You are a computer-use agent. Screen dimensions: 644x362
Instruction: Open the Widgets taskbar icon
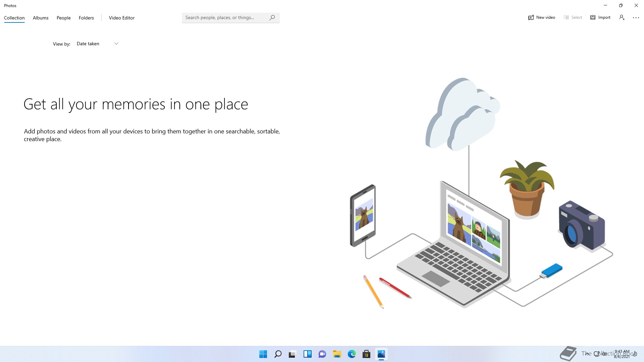(307, 354)
